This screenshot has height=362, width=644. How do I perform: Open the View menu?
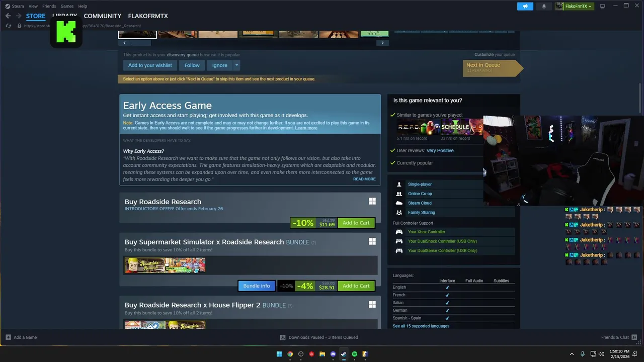33,6
